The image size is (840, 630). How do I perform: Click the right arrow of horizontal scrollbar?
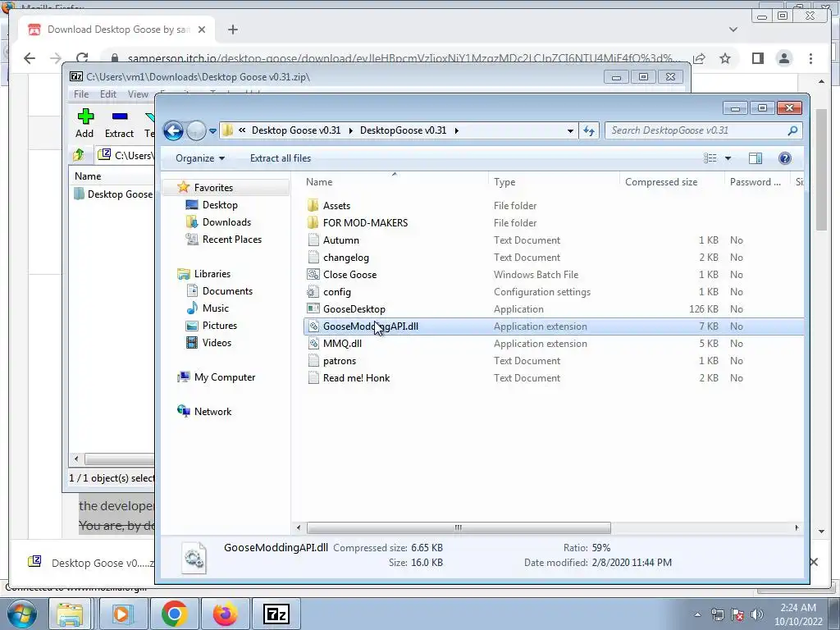tap(797, 527)
